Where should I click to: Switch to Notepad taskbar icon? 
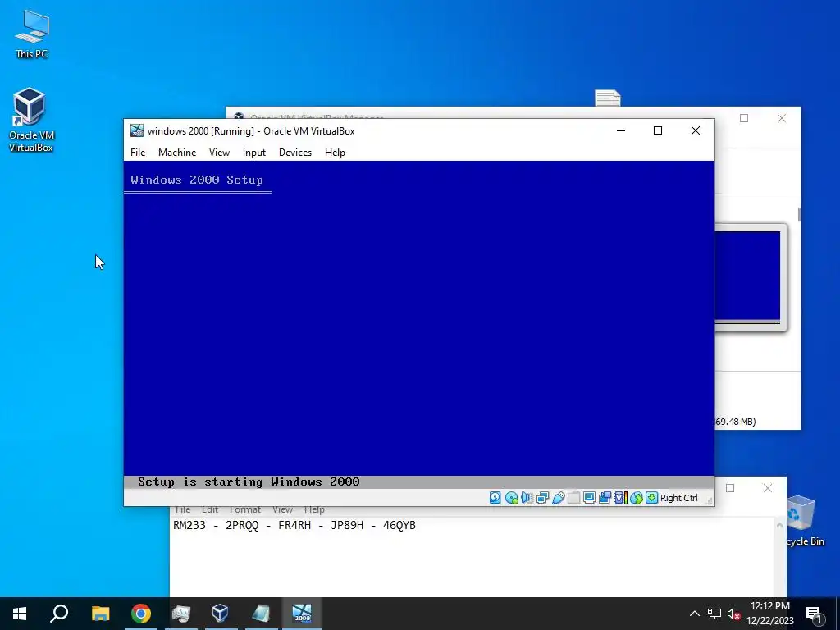(x=261, y=614)
